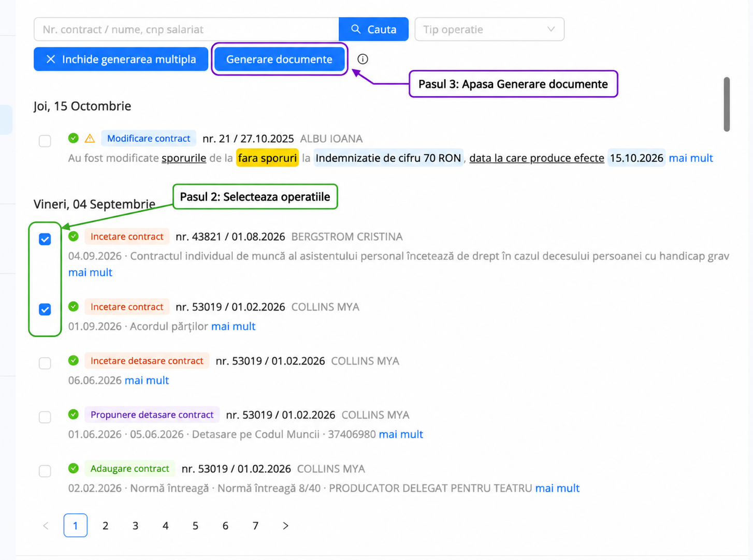
Task: Select the Incetare detasare contract checkbox
Action: coord(45,363)
